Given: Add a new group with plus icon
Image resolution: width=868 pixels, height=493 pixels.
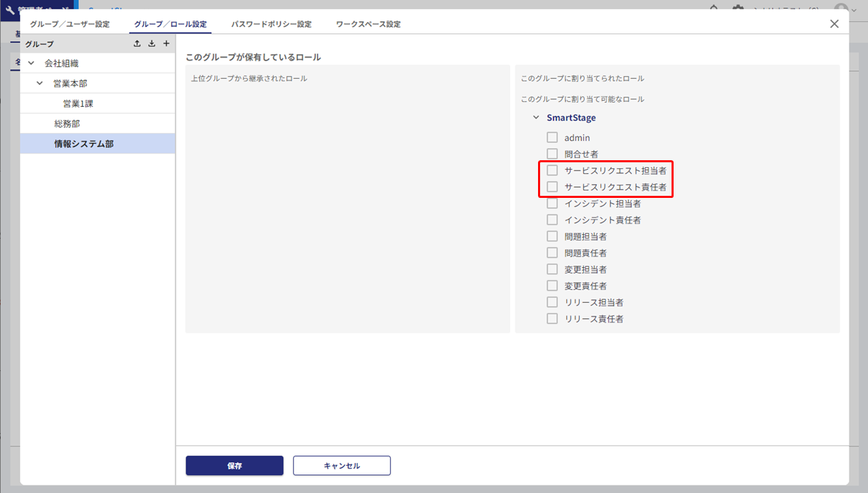Looking at the screenshot, I should coord(166,44).
